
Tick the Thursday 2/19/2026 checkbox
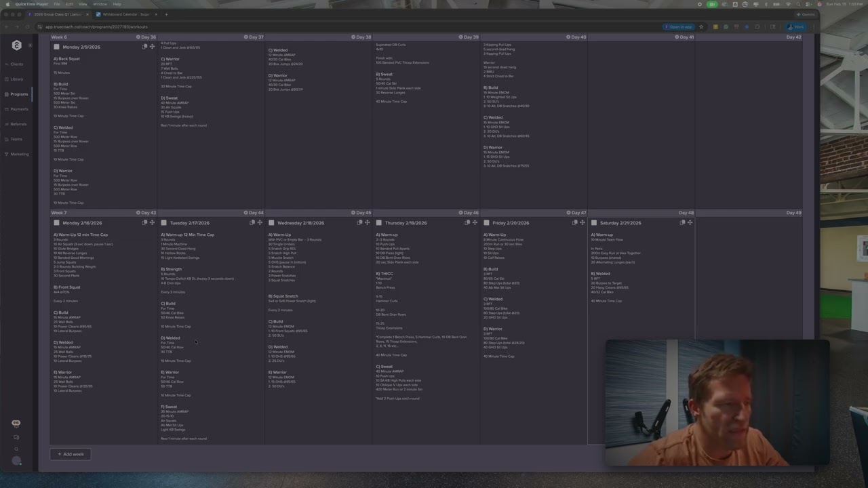point(379,222)
